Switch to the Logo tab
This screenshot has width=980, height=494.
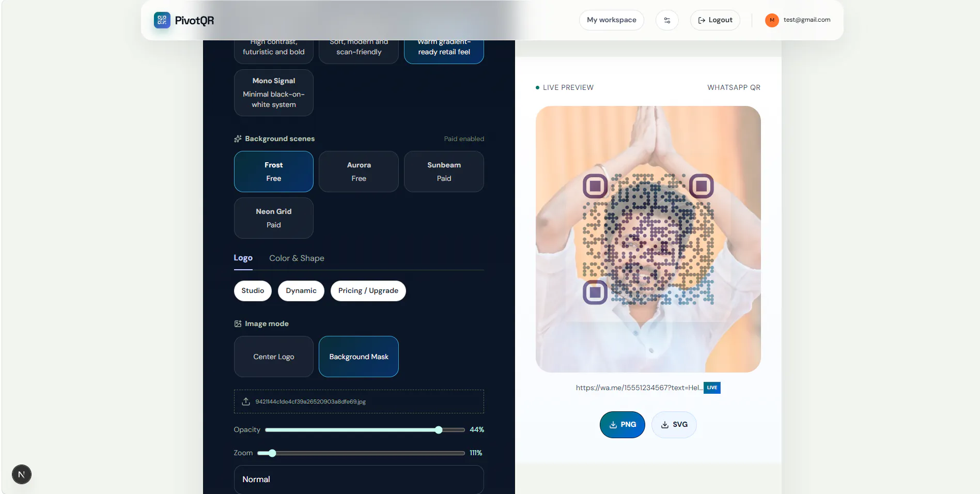point(243,258)
